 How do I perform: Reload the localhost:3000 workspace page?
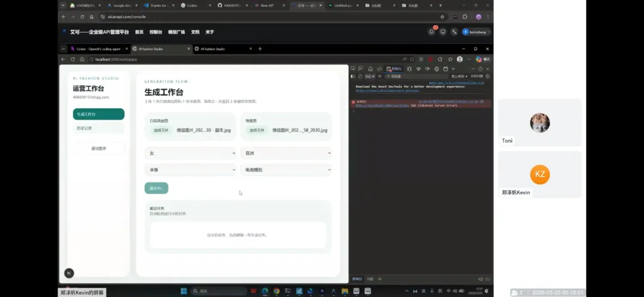point(73,60)
